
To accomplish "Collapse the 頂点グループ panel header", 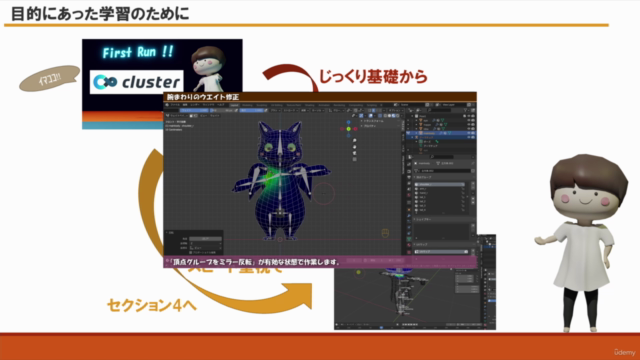I will 444,177.
